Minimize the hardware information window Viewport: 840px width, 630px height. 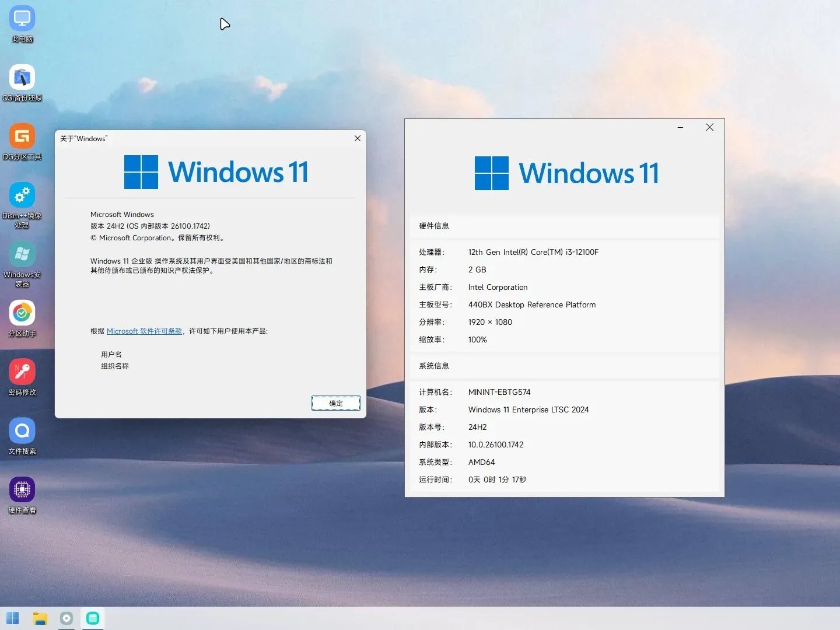click(x=680, y=127)
